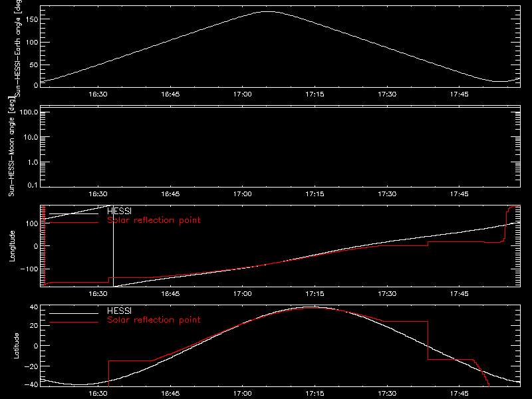Click 16:30 label under Earth angle plot
Image resolution: width=532 pixels, height=399 pixels.
click(x=98, y=94)
